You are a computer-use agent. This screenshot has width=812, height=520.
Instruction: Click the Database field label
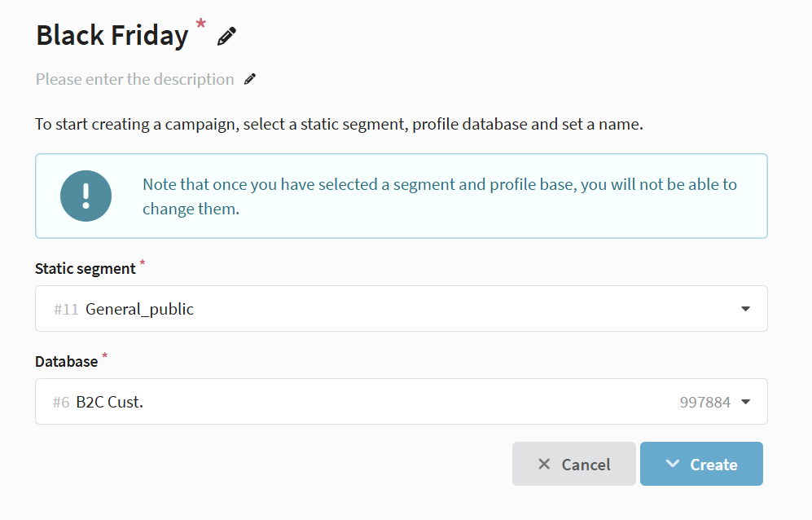click(x=66, y=361)
